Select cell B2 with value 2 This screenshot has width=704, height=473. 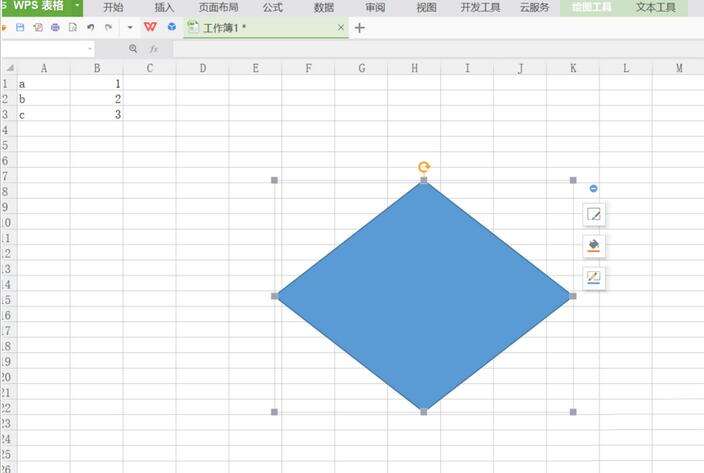point(97,99)
